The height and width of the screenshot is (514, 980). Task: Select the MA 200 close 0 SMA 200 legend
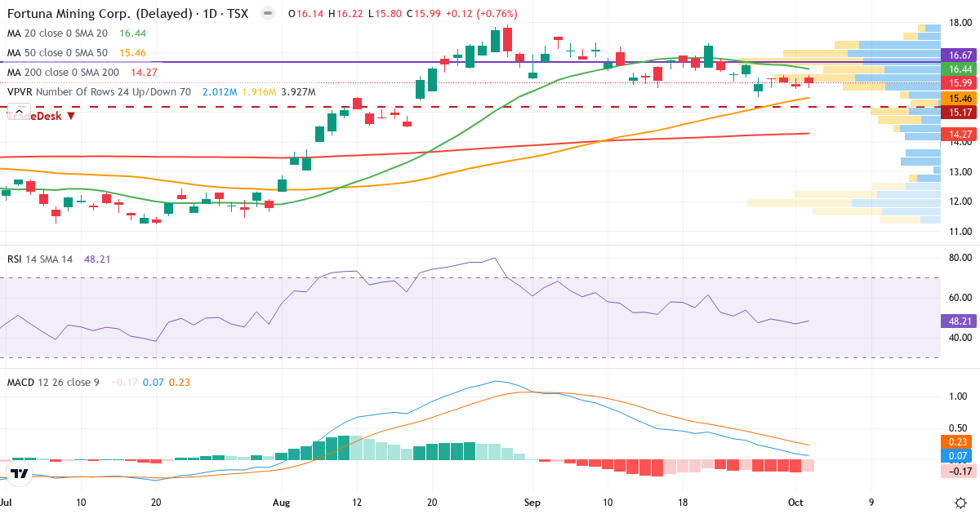62,73
